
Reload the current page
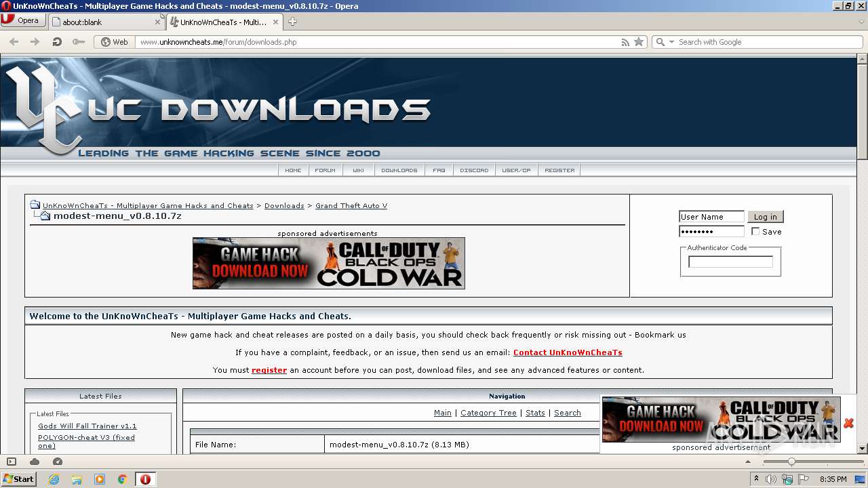click(x=57, y=42)
